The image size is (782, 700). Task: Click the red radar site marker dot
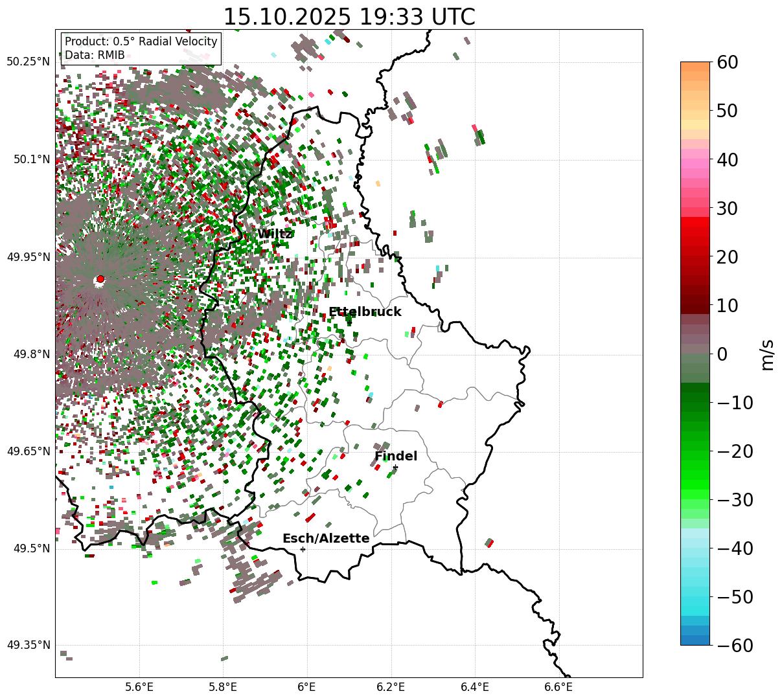100,280
